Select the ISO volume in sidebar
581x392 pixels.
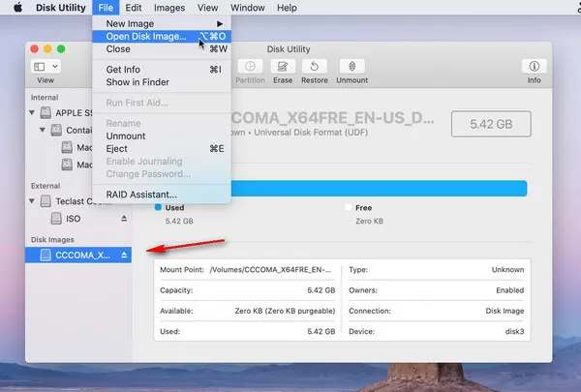[78, 219]
